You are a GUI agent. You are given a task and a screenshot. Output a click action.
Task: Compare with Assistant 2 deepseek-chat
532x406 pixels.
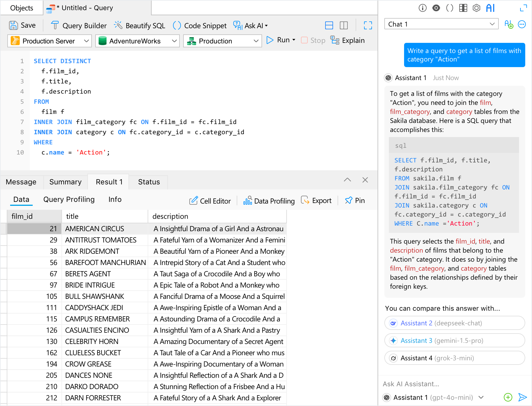point(455,323)
